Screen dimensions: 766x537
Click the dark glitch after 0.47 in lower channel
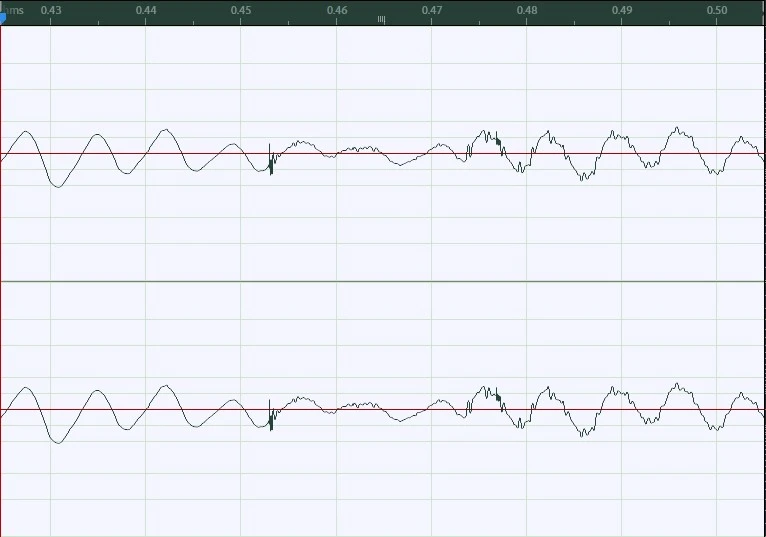pyautogui.click(x=499, y=397)
